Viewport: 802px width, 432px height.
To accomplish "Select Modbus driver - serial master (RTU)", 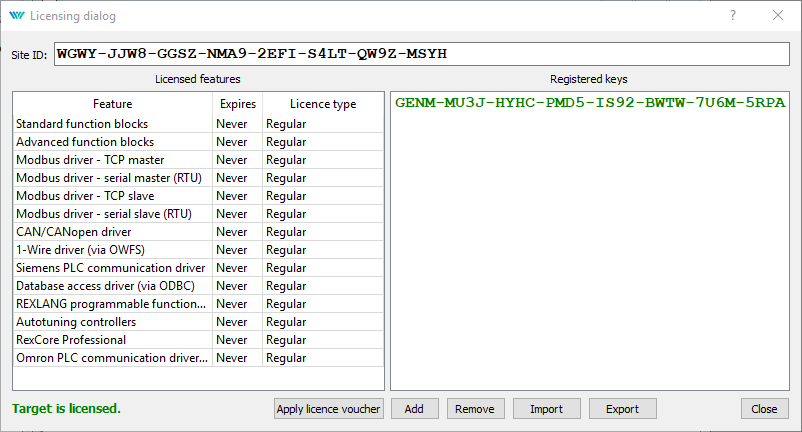I will 198,177.
